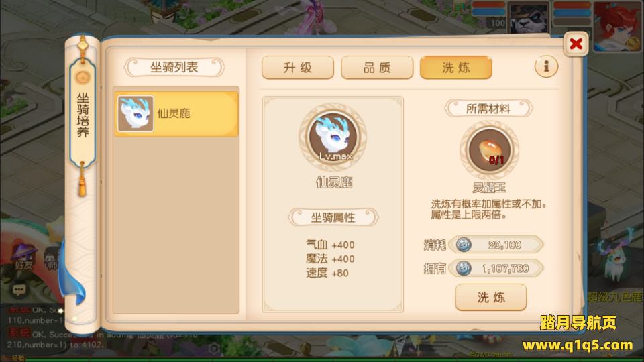Select 仙灵鹿 in the mount list
The image size is (644, 362).
click(x=176, y=114)
